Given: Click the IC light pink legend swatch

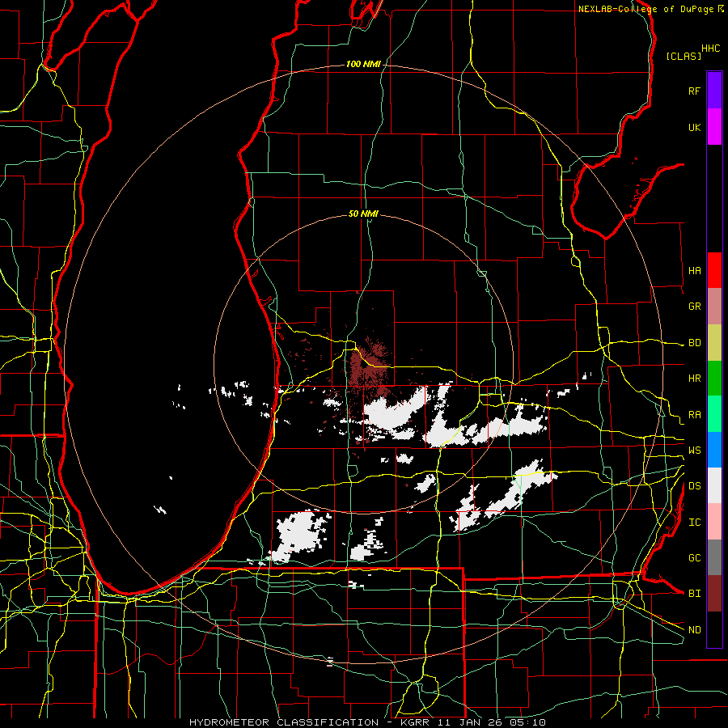Looking at the screenshot, I should pyautogui.click(x=714, y=522).
